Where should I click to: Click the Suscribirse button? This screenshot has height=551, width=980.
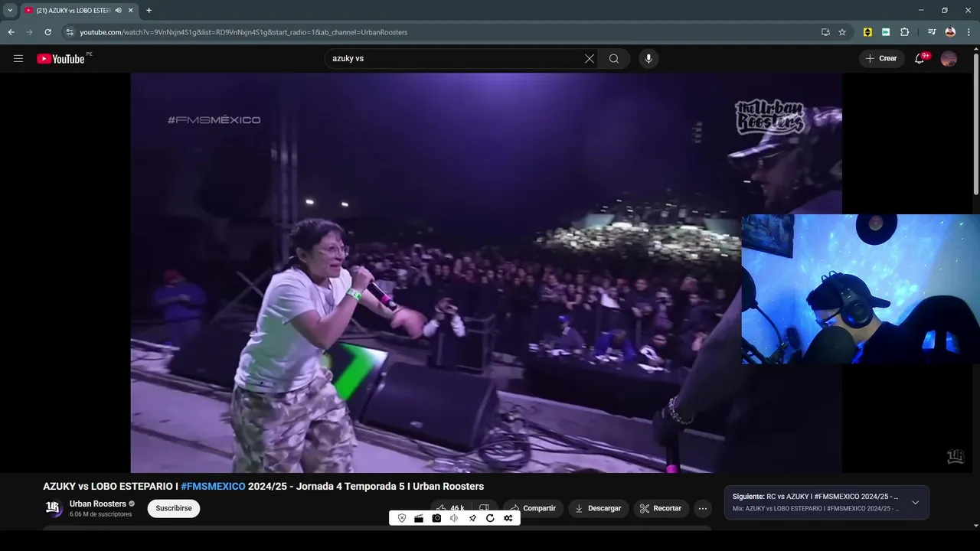pyautogui.click(x=174, y=508)
